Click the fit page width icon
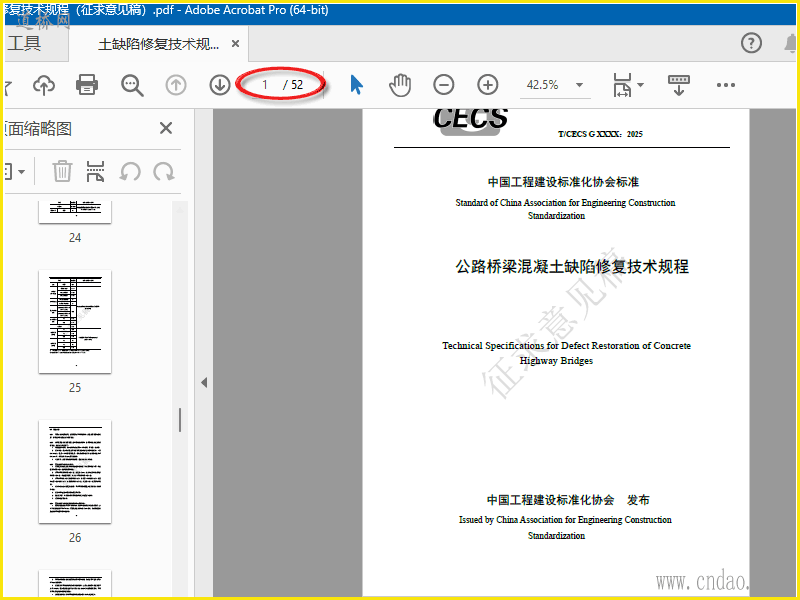Image resolution: width=800 pixels, height=600 pixels. tap(622, 85)
